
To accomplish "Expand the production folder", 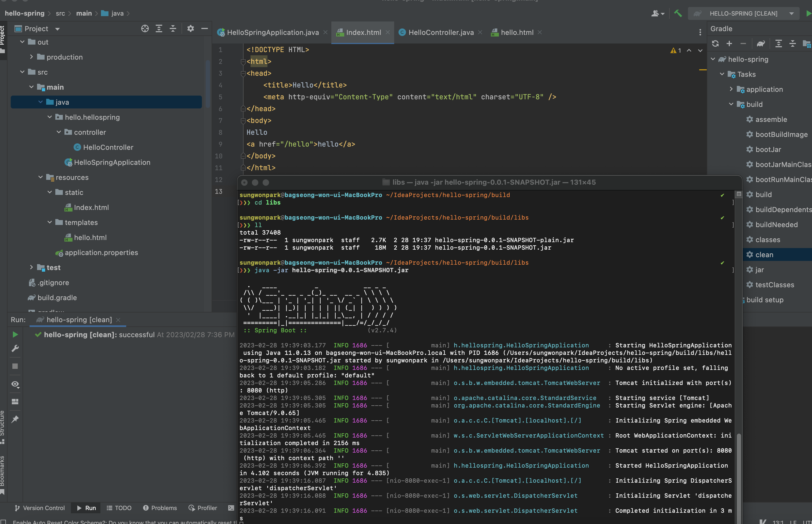I will click(x=31, y=57).
